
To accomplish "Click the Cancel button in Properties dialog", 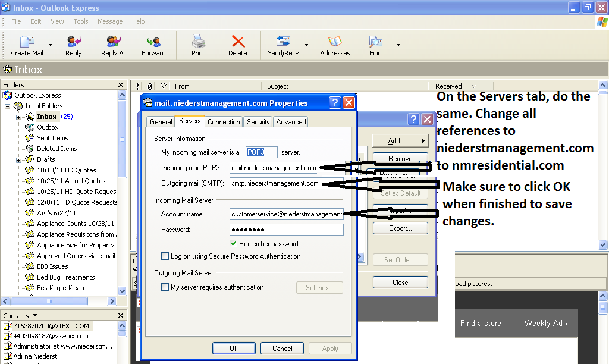I will coord(282,349).
